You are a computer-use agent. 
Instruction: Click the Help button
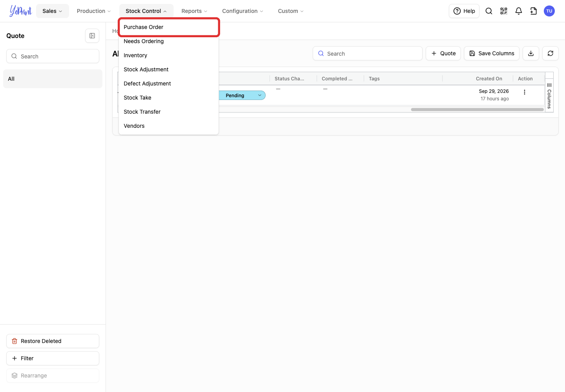464,11
